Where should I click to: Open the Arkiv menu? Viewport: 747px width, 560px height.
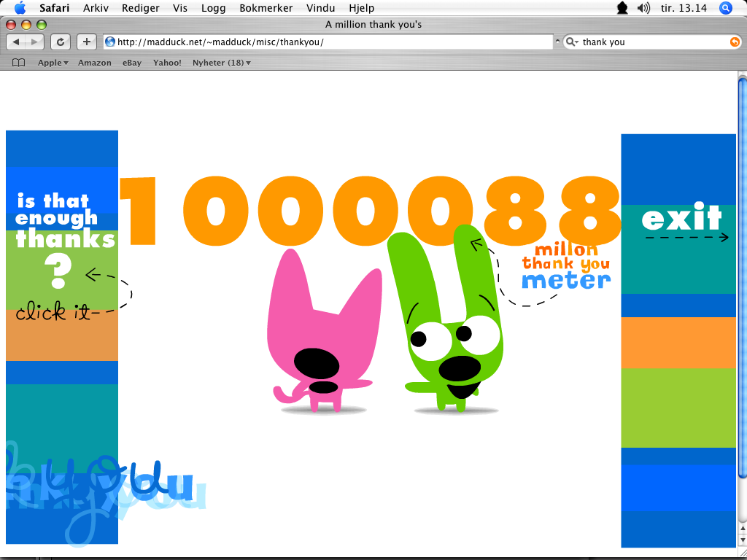[96, 8]
